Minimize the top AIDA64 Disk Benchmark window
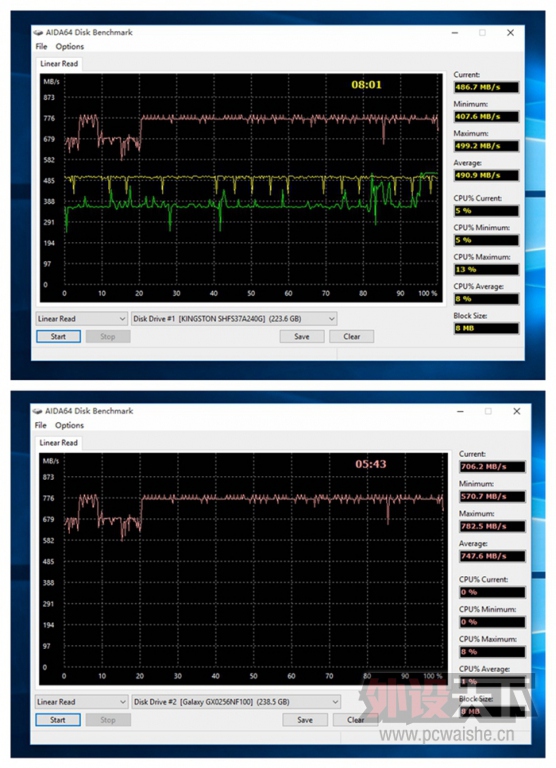556x768 pixels. pyautogui.click(x=455, y=33)
